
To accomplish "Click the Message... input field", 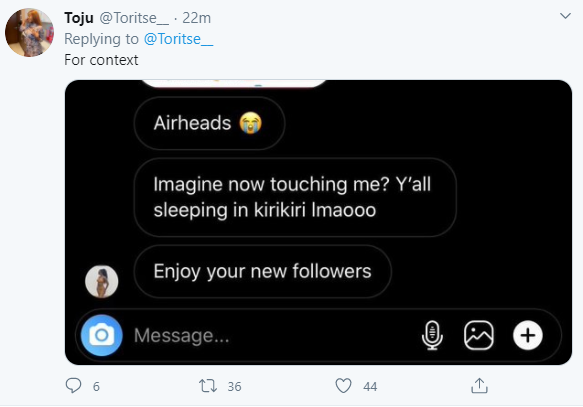I will pyautogui.click(x=273, y=335).
